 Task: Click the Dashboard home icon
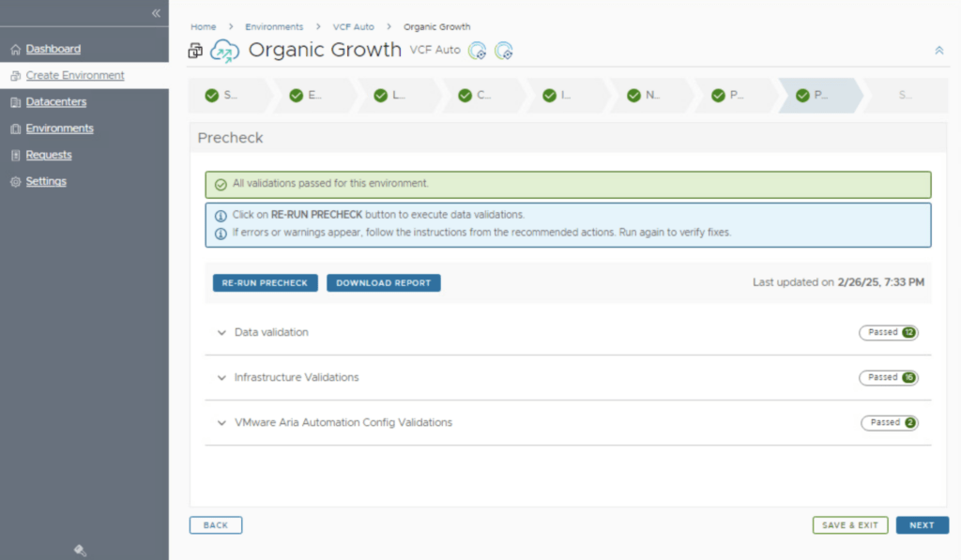[x=15, y=49]
